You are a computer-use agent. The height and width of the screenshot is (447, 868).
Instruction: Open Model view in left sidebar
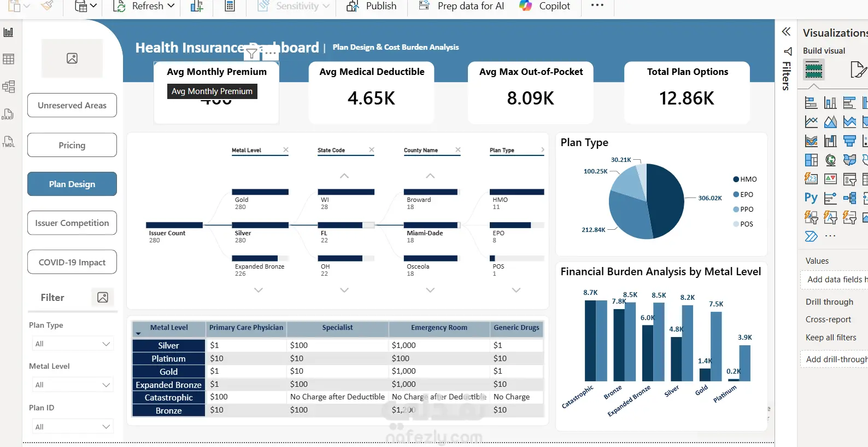coord(8,86)
